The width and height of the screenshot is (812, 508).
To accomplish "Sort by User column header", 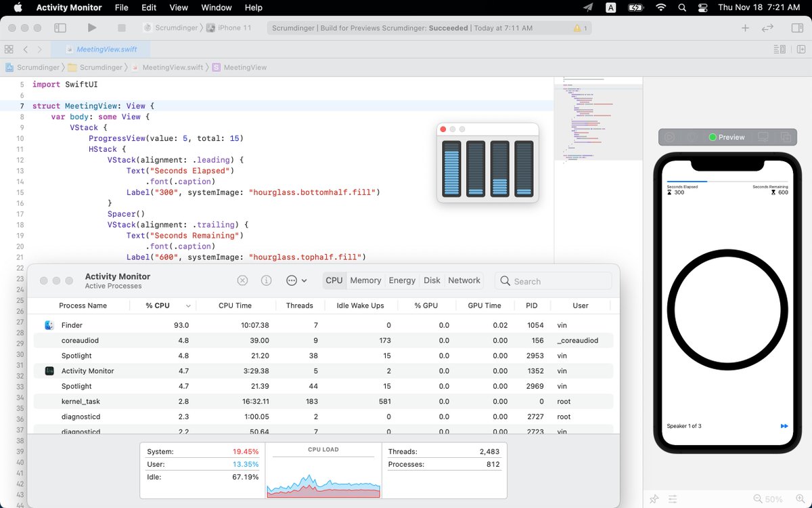I will tap(581, 305).
